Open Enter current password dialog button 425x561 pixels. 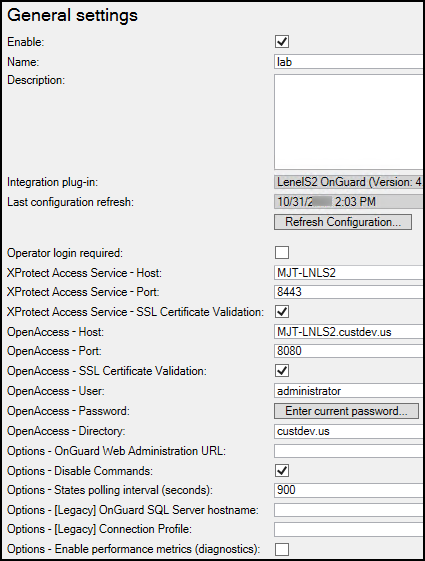pos(346,411)
